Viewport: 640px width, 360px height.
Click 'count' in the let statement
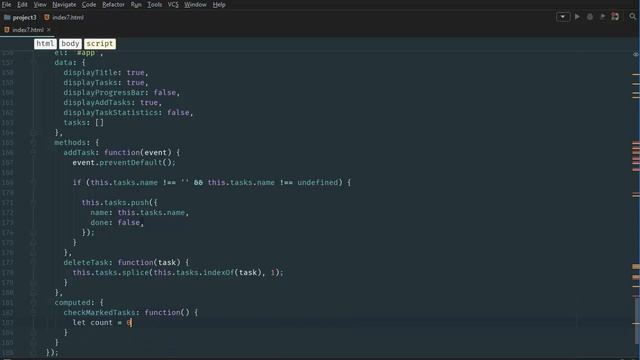coord(102,322)
